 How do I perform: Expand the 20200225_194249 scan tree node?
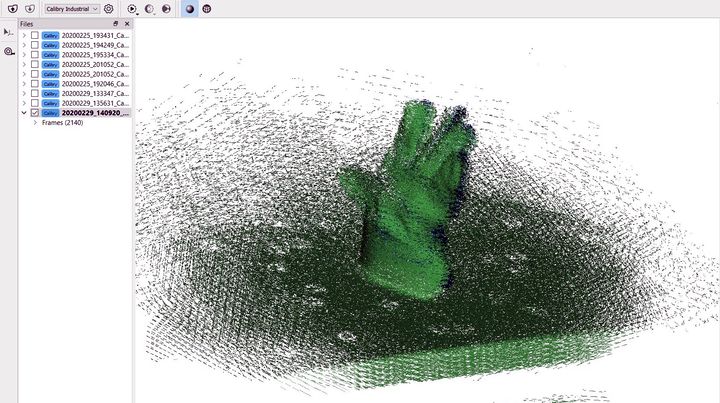tap(24, 45)
